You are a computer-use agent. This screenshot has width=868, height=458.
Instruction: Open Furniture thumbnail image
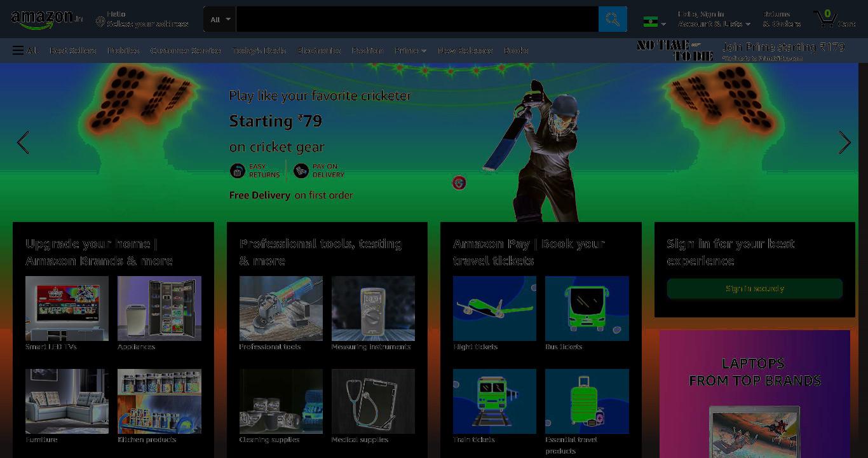[67, 401]
